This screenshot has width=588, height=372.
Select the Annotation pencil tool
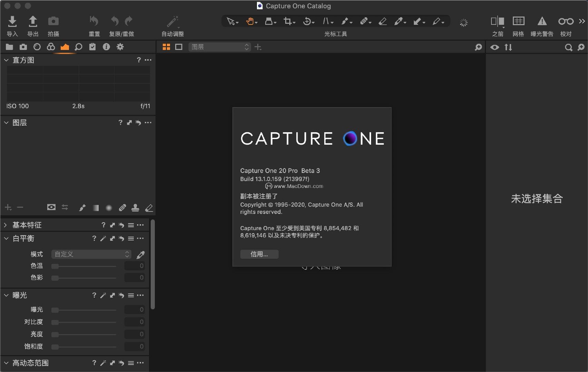(x=438, y=22)
